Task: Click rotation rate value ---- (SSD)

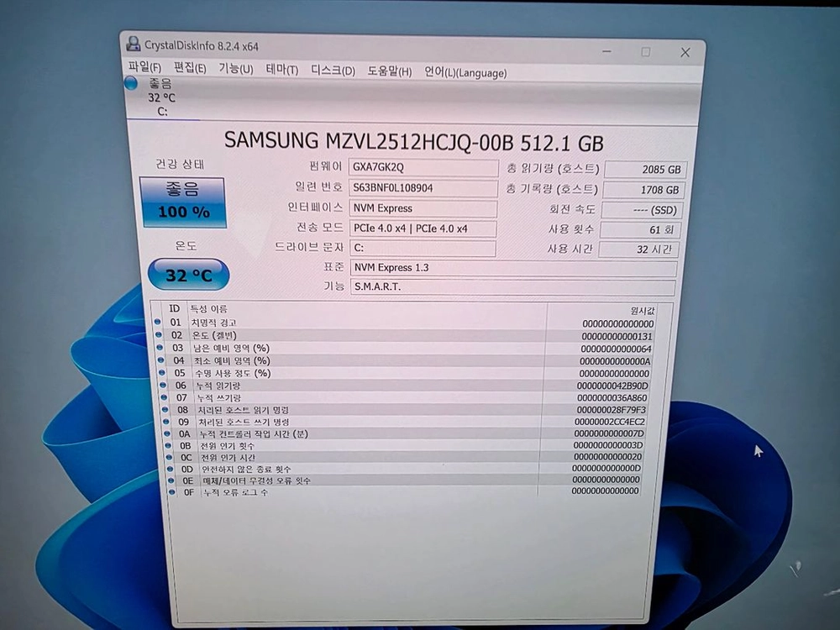Action: pos(641,210)
